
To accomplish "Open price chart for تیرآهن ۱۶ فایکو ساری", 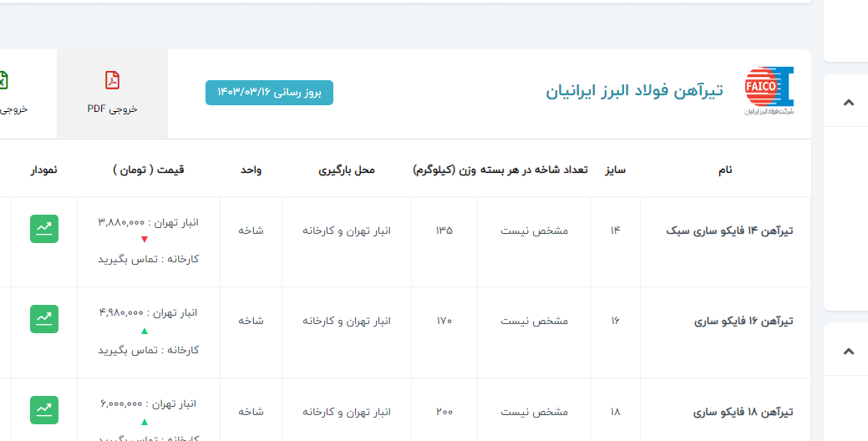I will point(44,319).
